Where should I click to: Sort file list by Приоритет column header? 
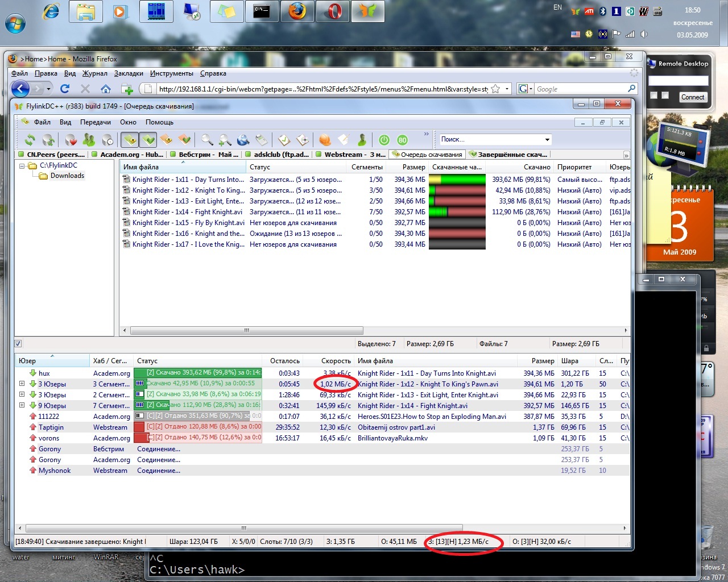coord(574,167)
